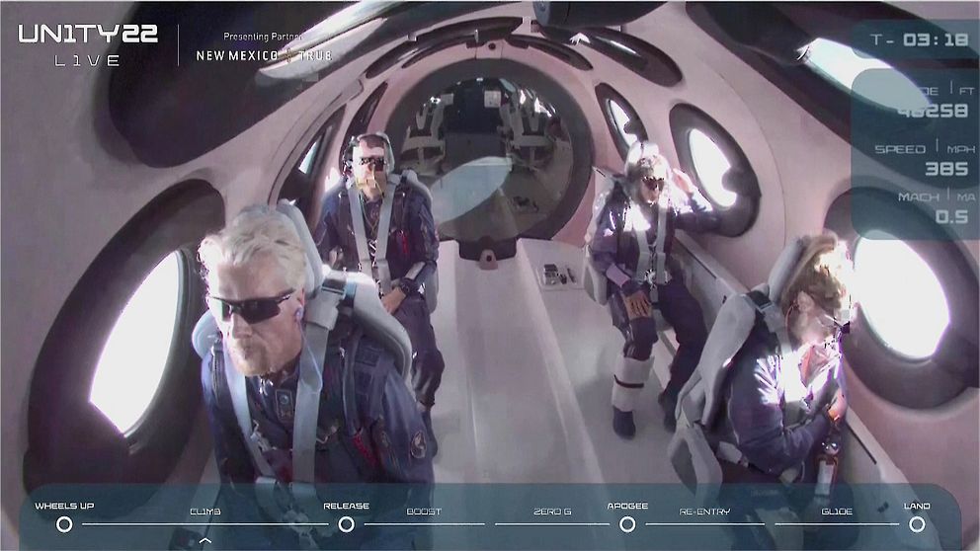The height and width of the screenshot is (551, 980).
Task: Click the Climb phase label
Action: click(x=205, y=512)
